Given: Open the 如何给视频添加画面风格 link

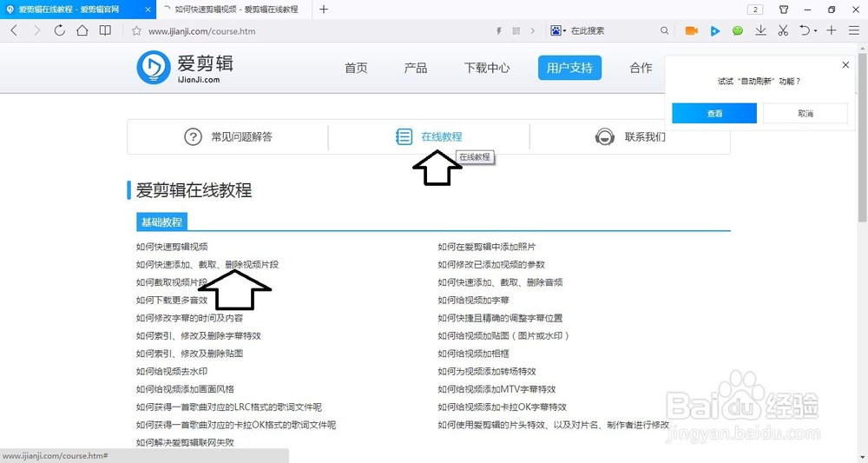Looking at the screenshot, I should [x=186, y=389].
